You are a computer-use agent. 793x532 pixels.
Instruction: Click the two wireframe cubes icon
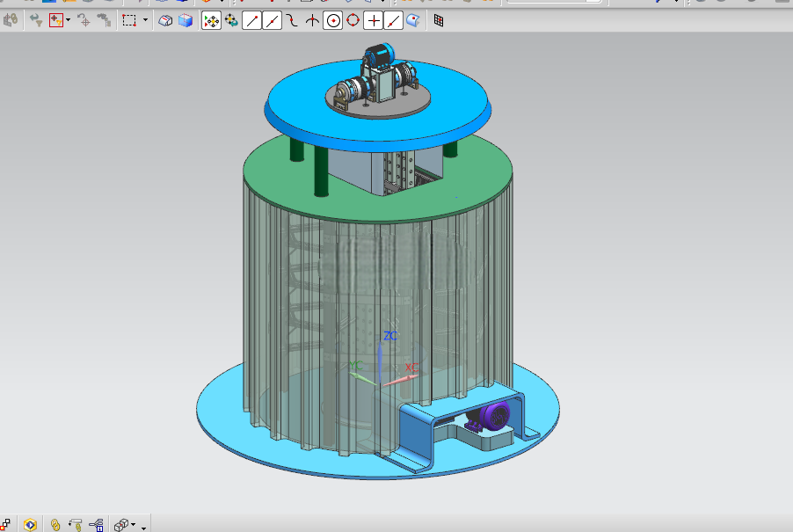120,525
